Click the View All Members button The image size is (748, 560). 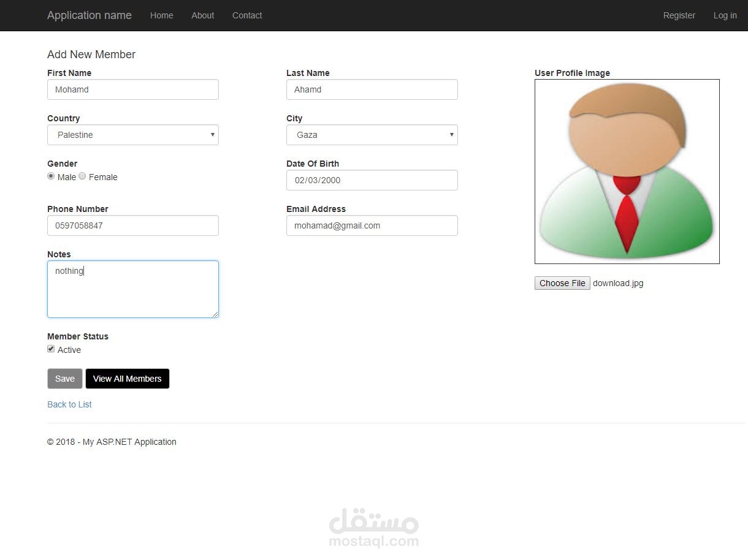coord(128,379)
